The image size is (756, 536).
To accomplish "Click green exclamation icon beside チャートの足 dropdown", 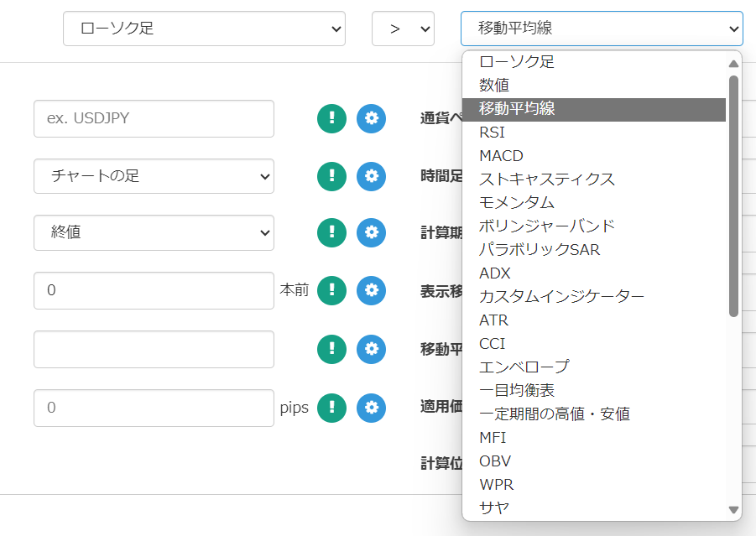I will point(331,176).
